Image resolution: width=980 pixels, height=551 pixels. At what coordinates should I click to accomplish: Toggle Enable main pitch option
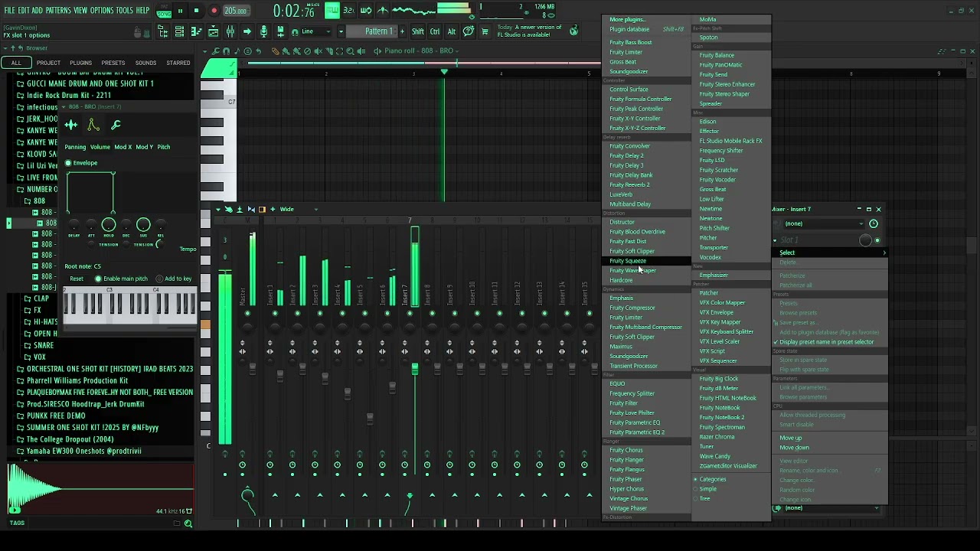98,279
